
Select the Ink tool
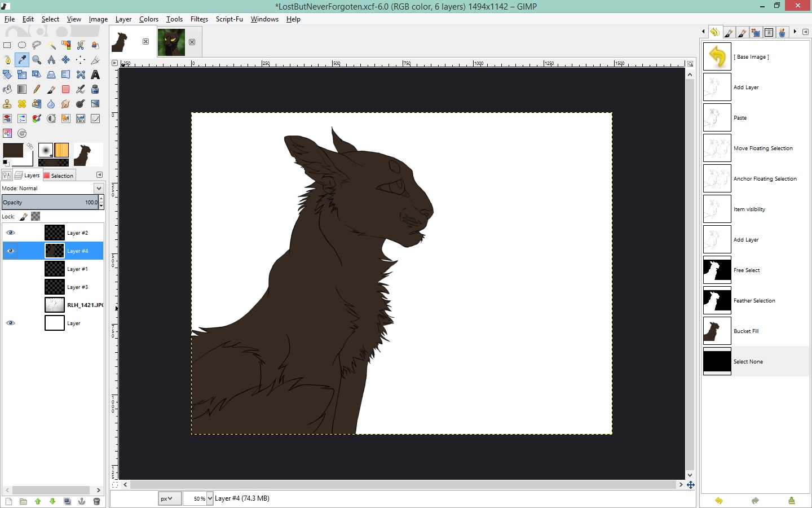point(95,89)
